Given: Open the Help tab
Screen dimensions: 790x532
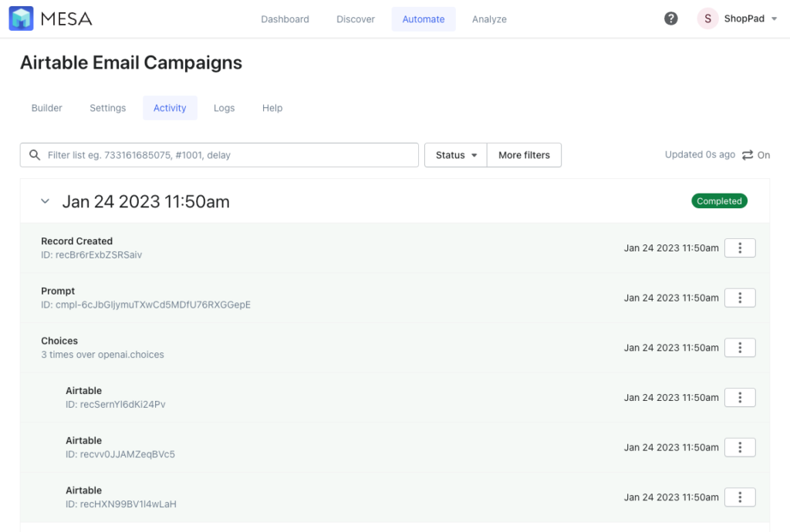Looking at the screenshot, I should click(272, 108).
